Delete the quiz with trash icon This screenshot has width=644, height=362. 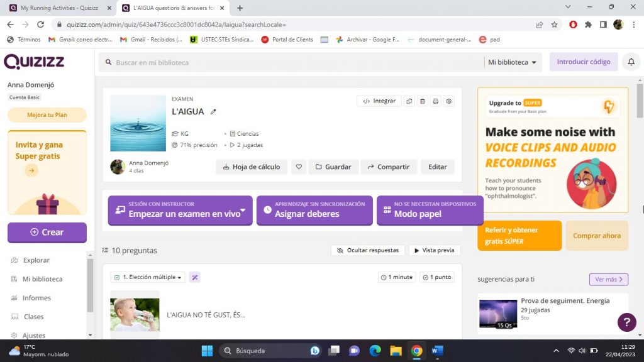pyautogui.click(x=423, y=101)
